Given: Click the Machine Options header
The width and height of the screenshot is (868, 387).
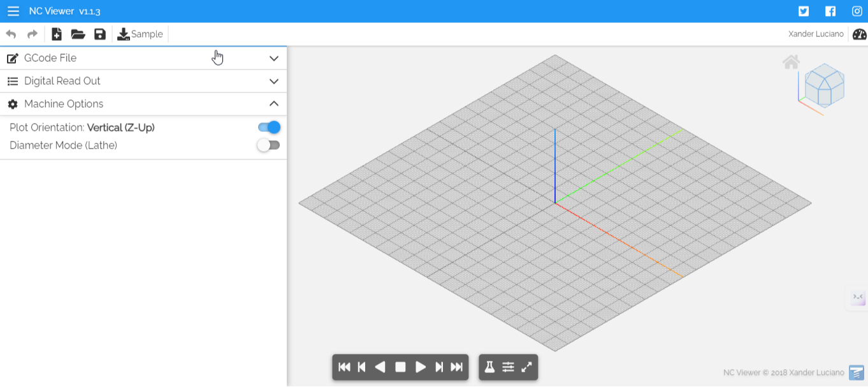Looking at the screenshot, I should 143,104.
